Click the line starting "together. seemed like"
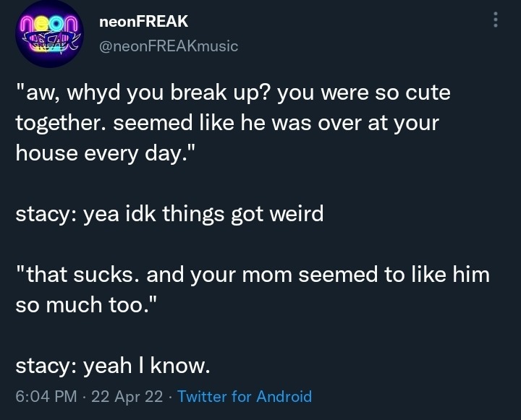 click(227, 123)
